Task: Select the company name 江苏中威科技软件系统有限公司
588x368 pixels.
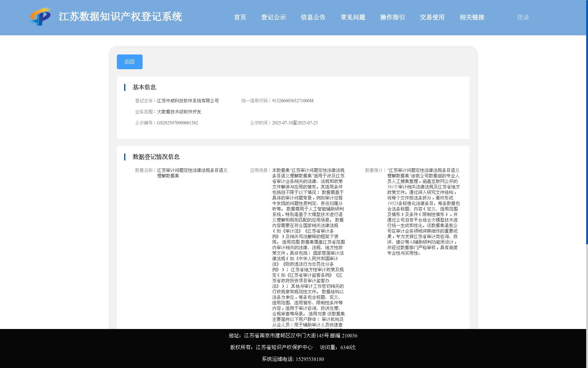Action: (188, 101)
